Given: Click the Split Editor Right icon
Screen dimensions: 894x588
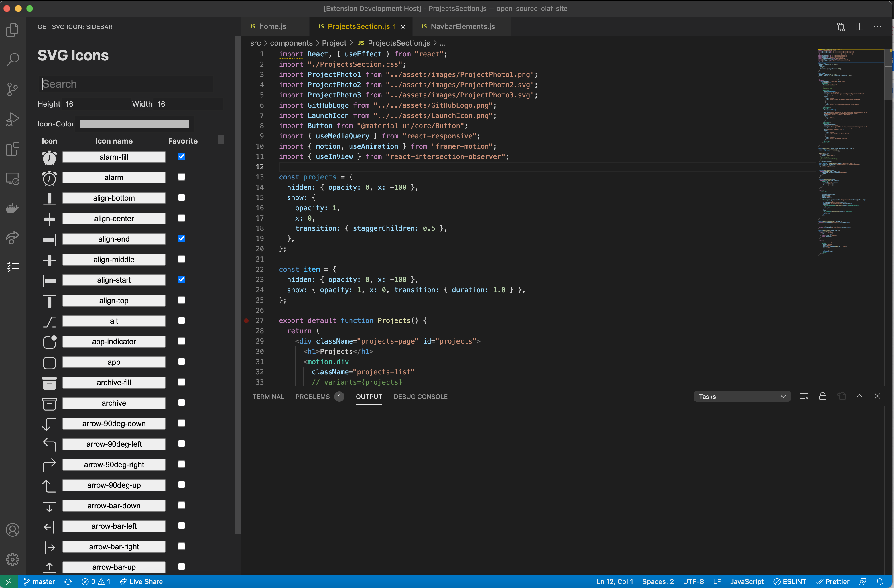Looking at the screenshot, I should [x=859, y=27].
